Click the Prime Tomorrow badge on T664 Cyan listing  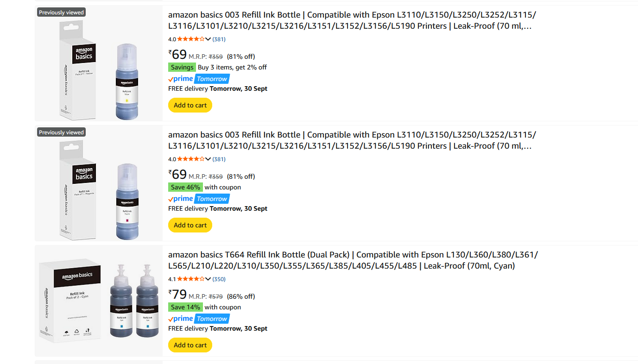tap(212, 319)
